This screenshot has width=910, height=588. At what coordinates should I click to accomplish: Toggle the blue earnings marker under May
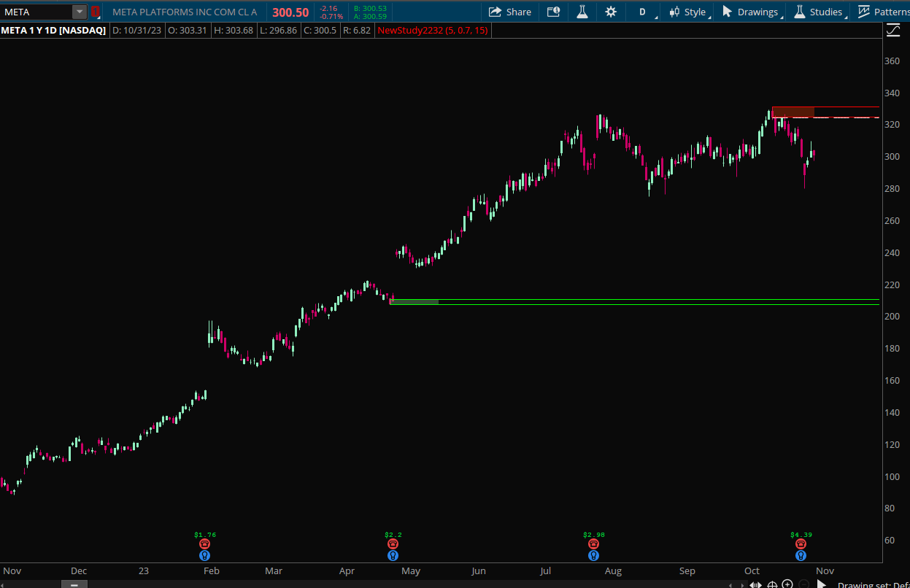point(393,555)
